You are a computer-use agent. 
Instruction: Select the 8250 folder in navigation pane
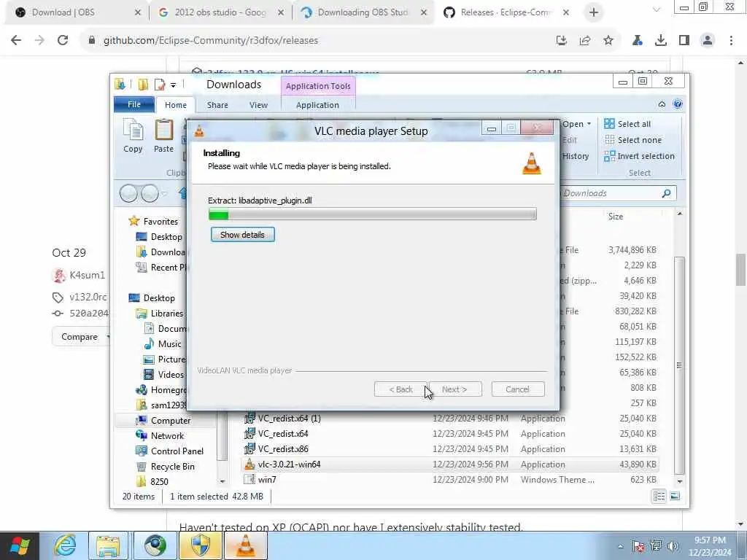[x=152, y=481]
